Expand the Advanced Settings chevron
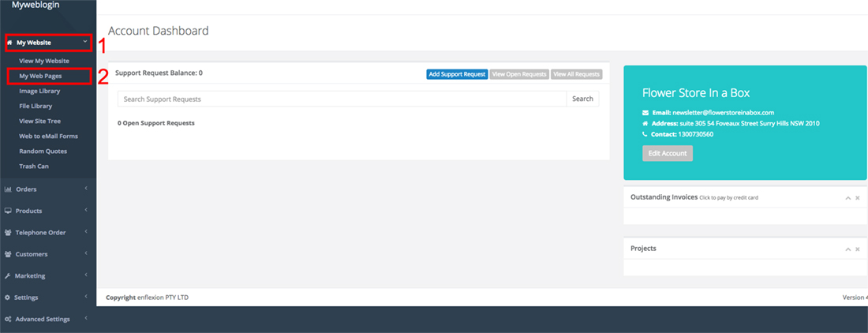The image size is (868, 333). coord(86,319)
